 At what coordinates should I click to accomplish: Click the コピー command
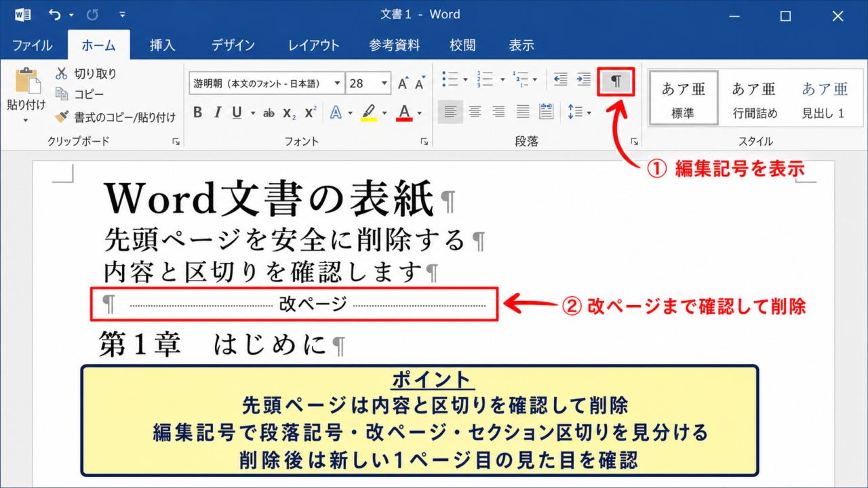click(80, 94)
